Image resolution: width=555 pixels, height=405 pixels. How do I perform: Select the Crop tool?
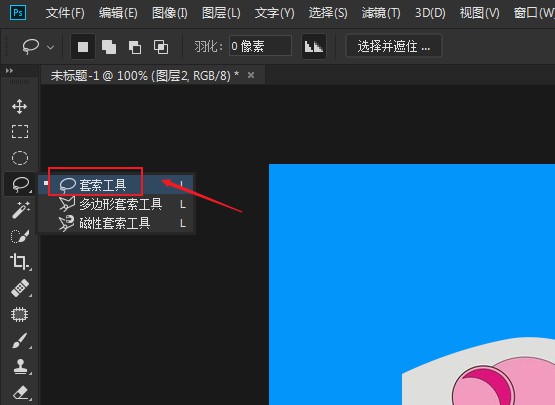pos(20,262)
